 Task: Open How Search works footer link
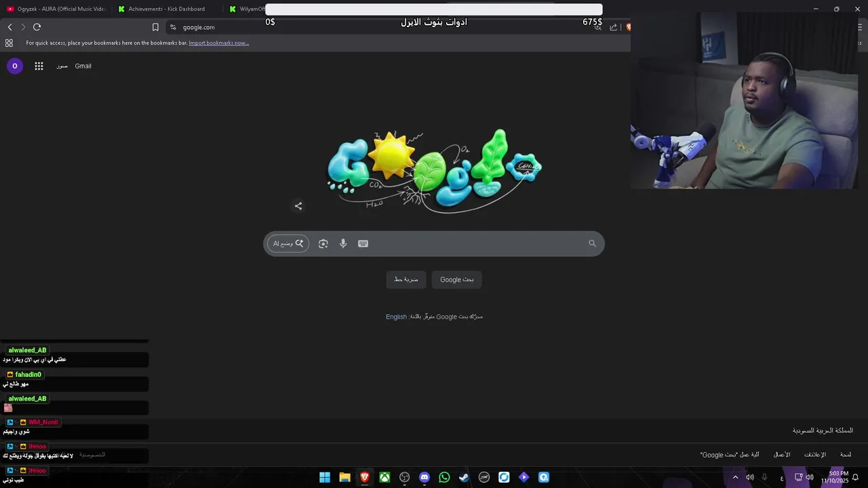pos(730,454)
